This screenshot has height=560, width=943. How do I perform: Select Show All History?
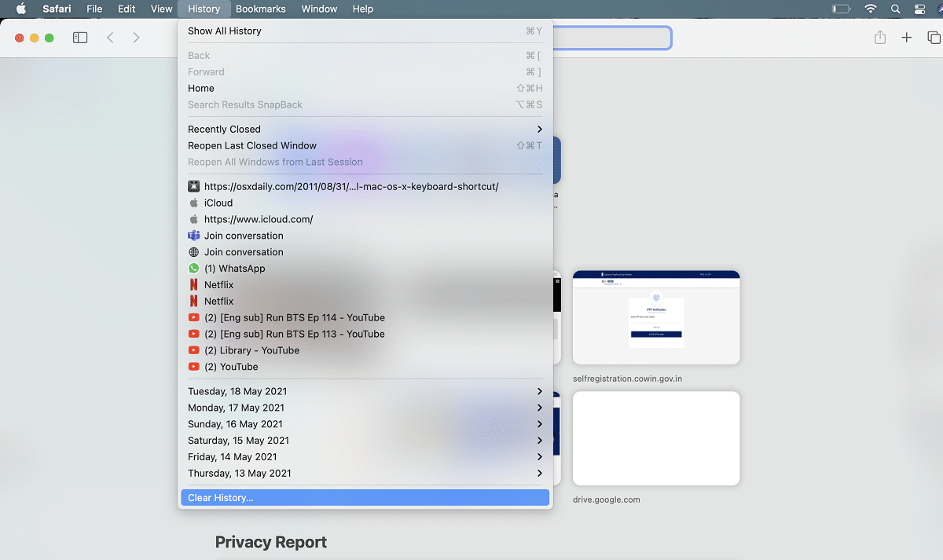click(x=224, y=31)
